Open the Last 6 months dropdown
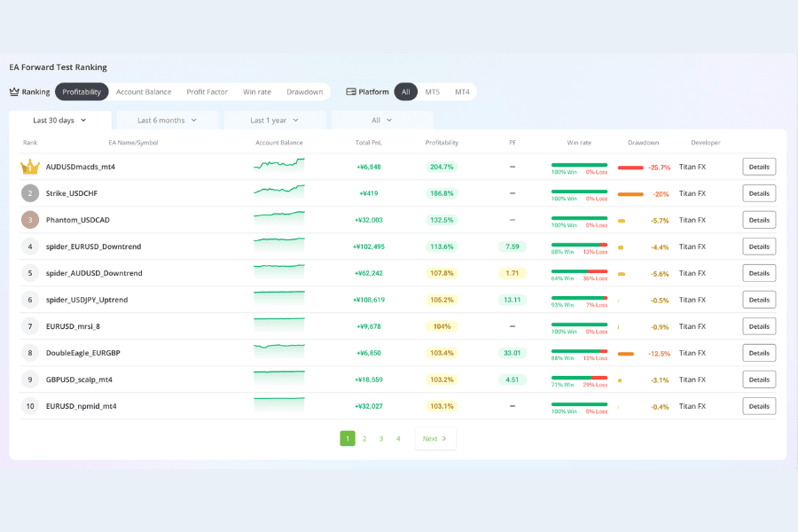The width and height of the screenshot is (798, 532). pyautogui.click(x=168, y=121)
